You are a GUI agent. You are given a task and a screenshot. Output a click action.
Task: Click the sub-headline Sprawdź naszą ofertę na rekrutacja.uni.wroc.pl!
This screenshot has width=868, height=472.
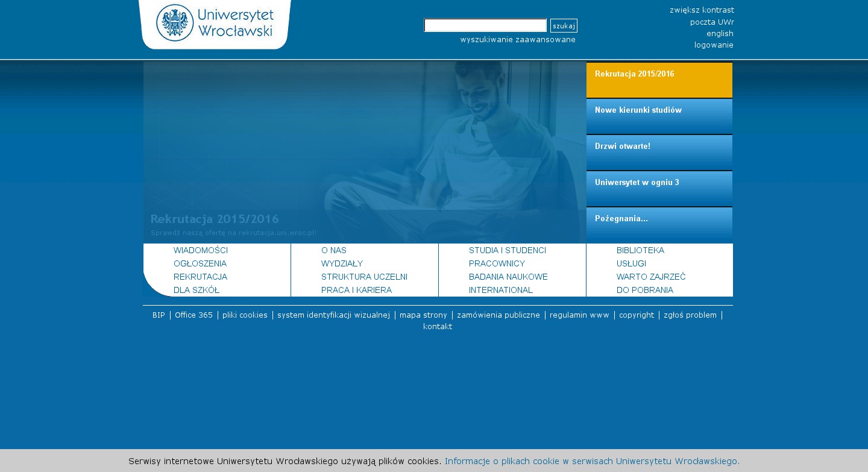(x=233, y=233)
